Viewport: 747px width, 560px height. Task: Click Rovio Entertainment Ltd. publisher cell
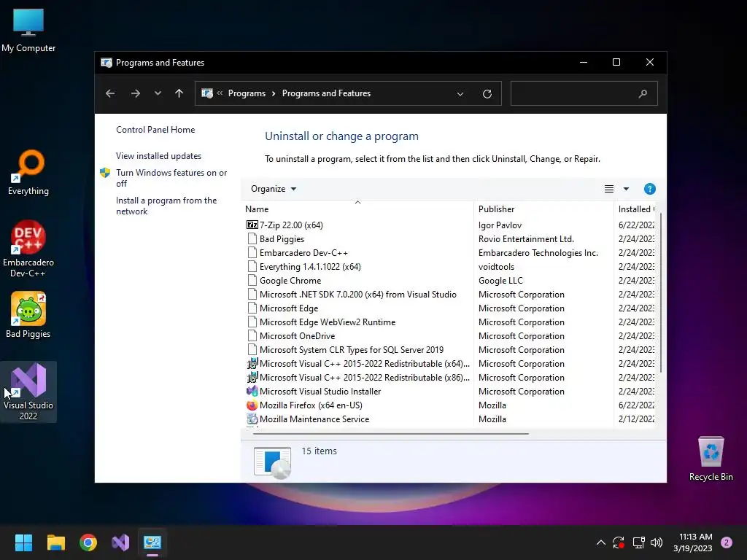coord(526,238)
